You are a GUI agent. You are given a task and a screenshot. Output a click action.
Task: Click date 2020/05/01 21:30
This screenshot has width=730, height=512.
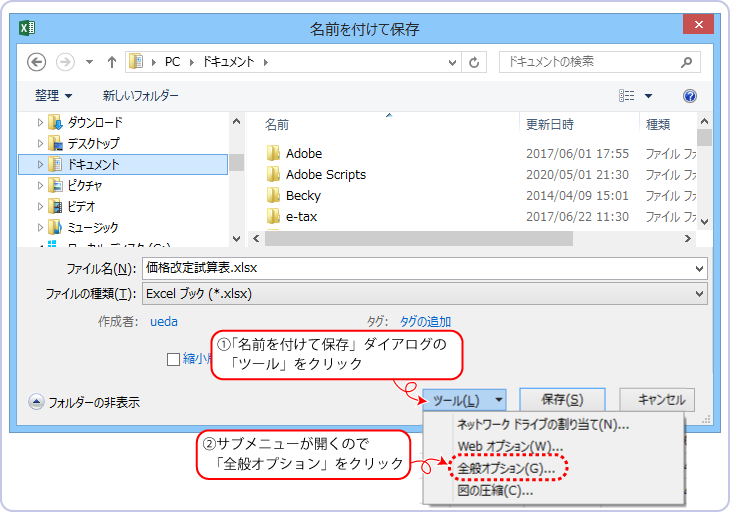tap(577, 175)
